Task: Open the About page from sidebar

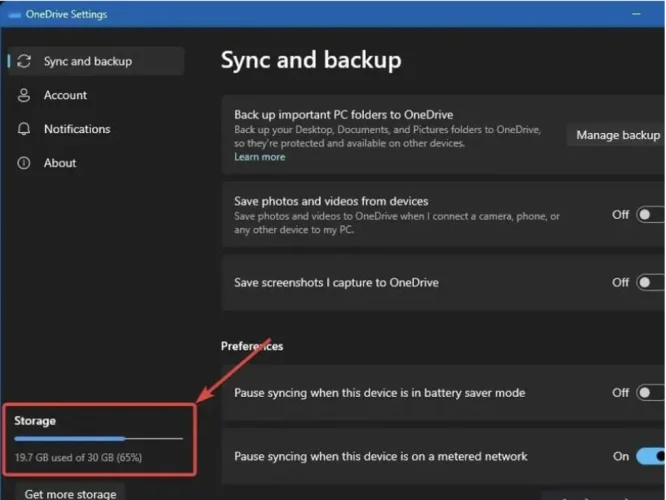Action: pos(60,163)
